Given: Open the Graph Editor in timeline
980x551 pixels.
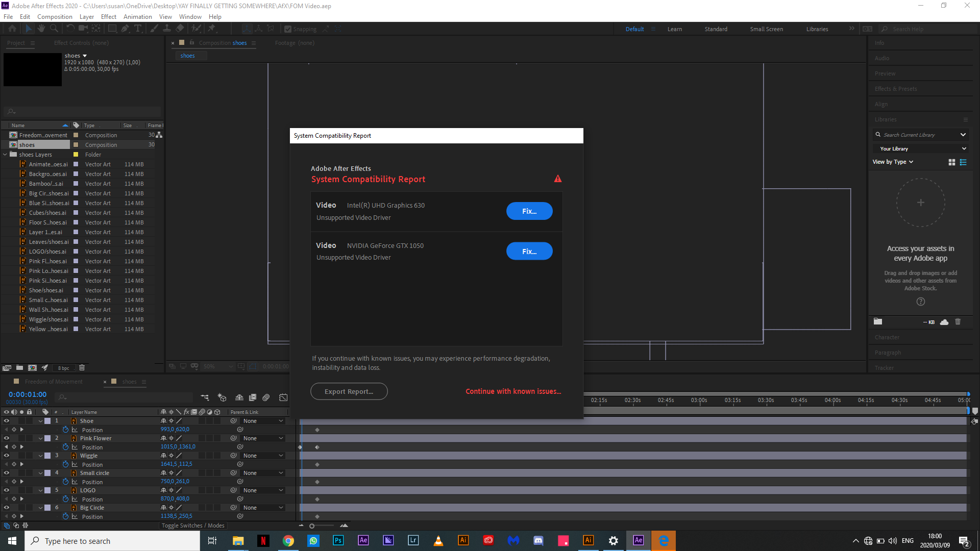Looking at the screenshot, I should [x=283, y=397].
